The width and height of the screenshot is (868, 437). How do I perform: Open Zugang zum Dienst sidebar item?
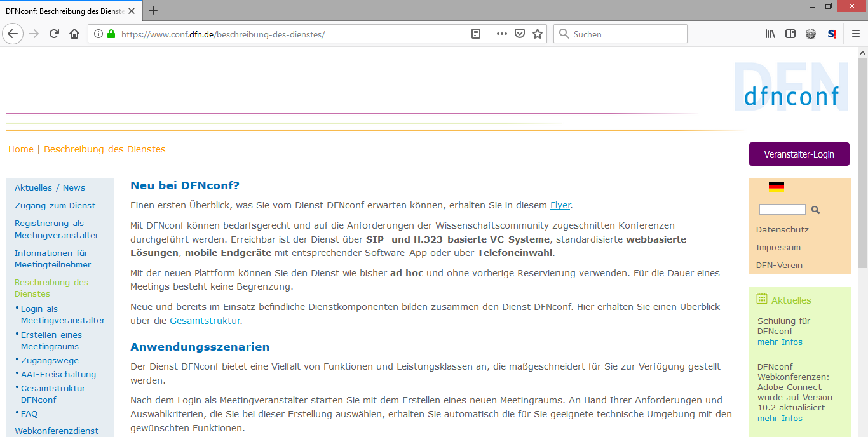(x=55, y=205)
